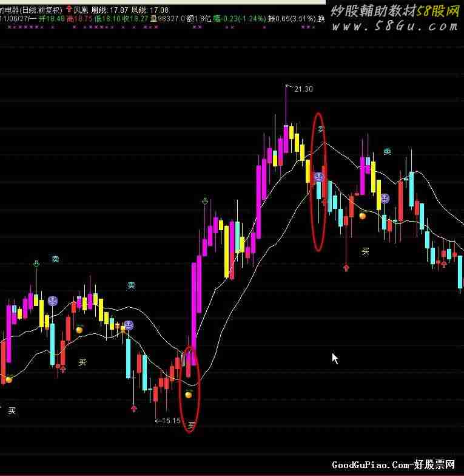
Task: Click the leftmost sad-face sell icon
Action: 53,301
